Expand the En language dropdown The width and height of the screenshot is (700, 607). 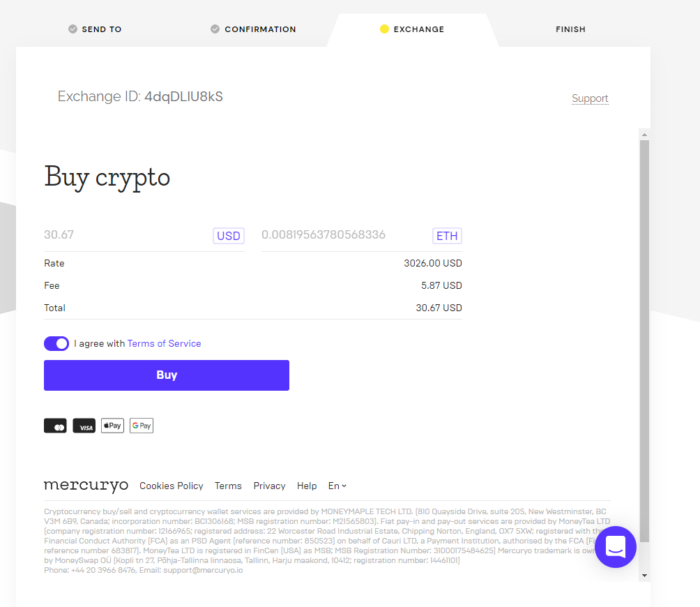337,486
